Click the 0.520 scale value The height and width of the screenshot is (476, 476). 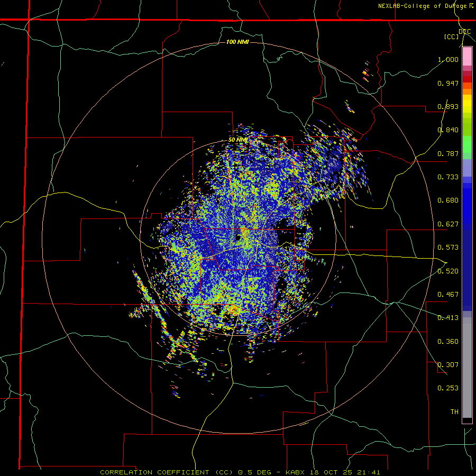pyautogui.click(x=448, y=271)
